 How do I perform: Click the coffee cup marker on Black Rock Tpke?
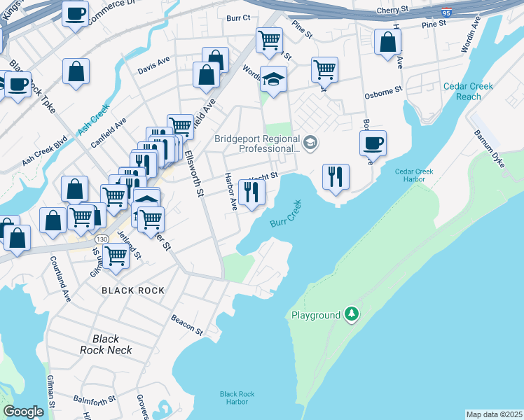[x=18, y=86]
